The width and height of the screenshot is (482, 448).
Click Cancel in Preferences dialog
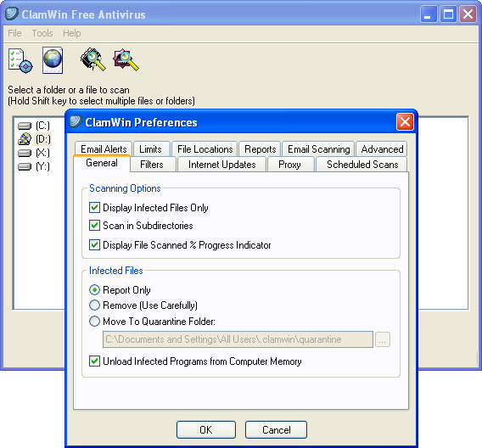tap(276, 429)
